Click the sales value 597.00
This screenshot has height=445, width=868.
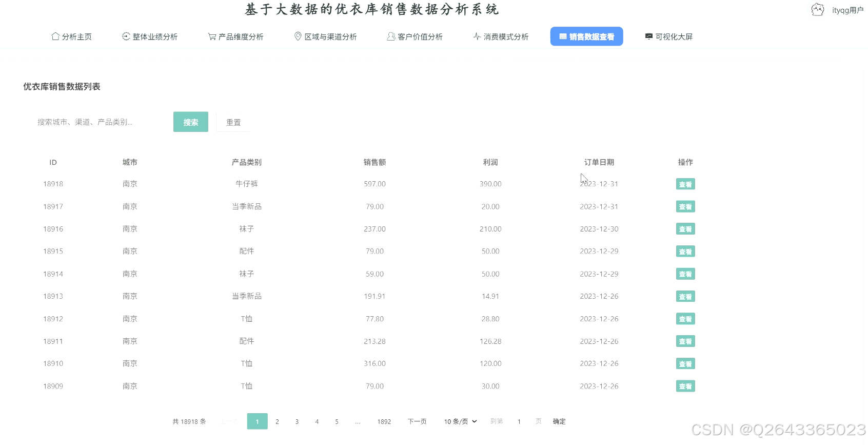click(x=375, y=184)
